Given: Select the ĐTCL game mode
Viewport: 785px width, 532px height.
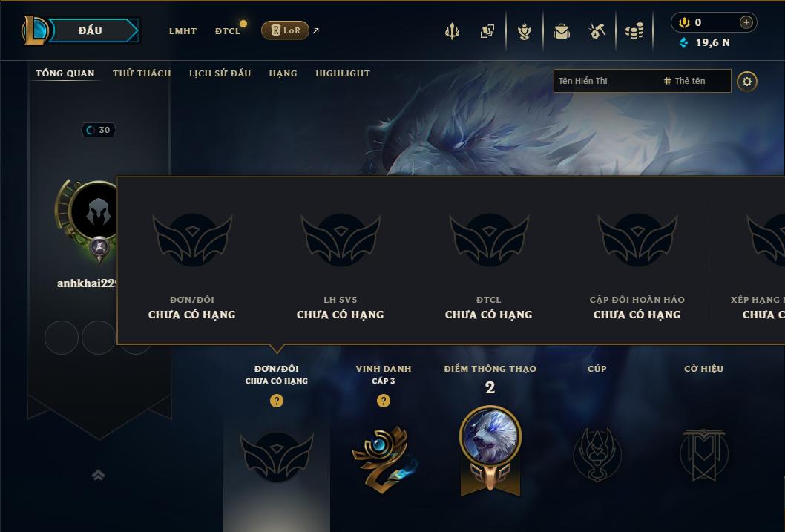Looking at the screenshot, I should click(x=228, y=31).
